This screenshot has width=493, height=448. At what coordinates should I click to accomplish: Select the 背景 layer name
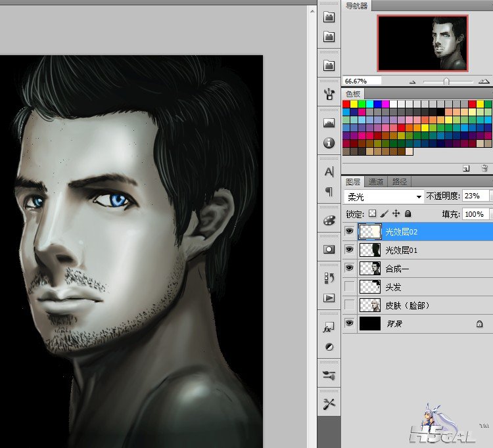[x=394, y=324]
